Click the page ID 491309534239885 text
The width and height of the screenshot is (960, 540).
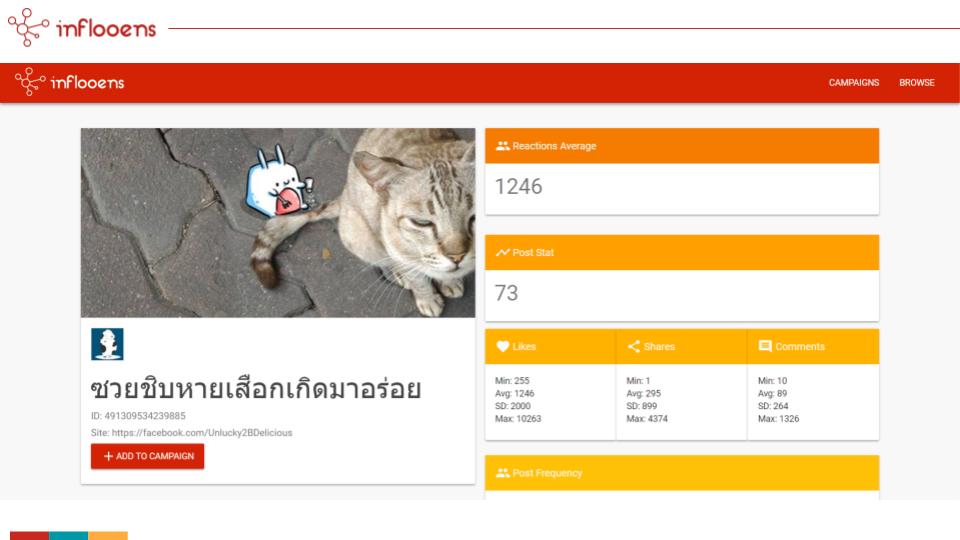point(138,416)
